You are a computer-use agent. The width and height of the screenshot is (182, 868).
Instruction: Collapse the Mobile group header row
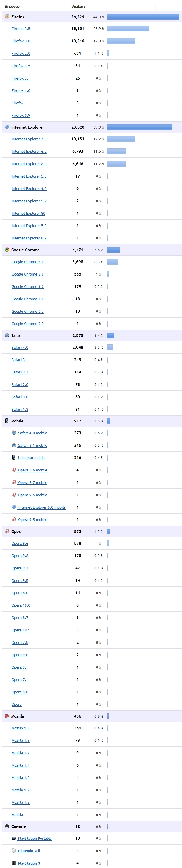(92, 421)
